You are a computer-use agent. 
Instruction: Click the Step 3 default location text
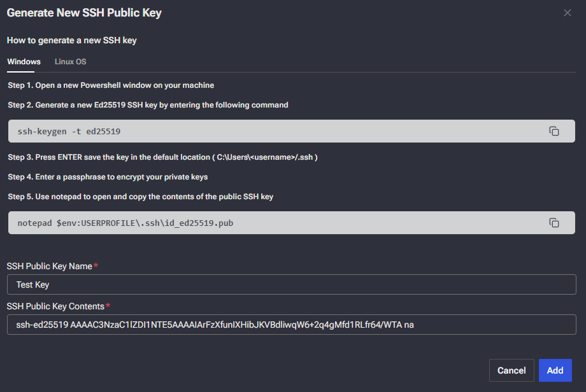[162, 157]
